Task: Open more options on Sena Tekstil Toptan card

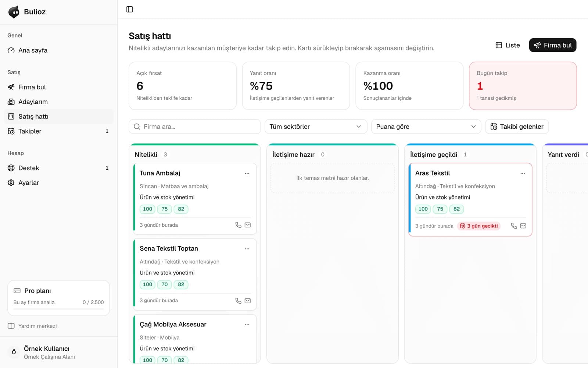Action: coord(247,249)
